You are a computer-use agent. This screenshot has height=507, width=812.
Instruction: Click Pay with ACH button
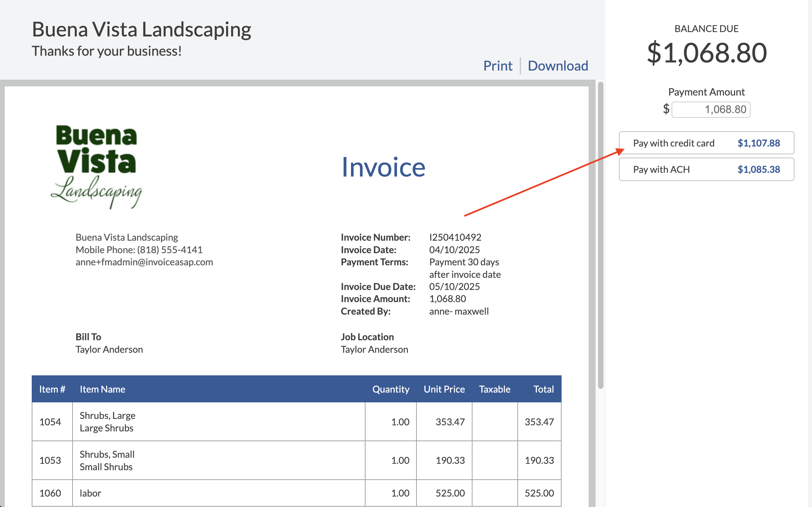coord(706,169)
